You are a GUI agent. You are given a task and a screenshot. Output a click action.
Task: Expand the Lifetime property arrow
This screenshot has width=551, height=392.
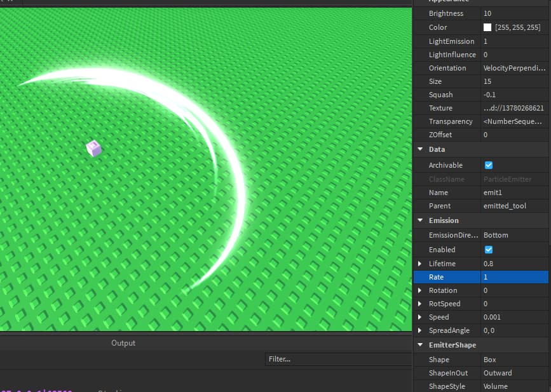click(419, 264)
